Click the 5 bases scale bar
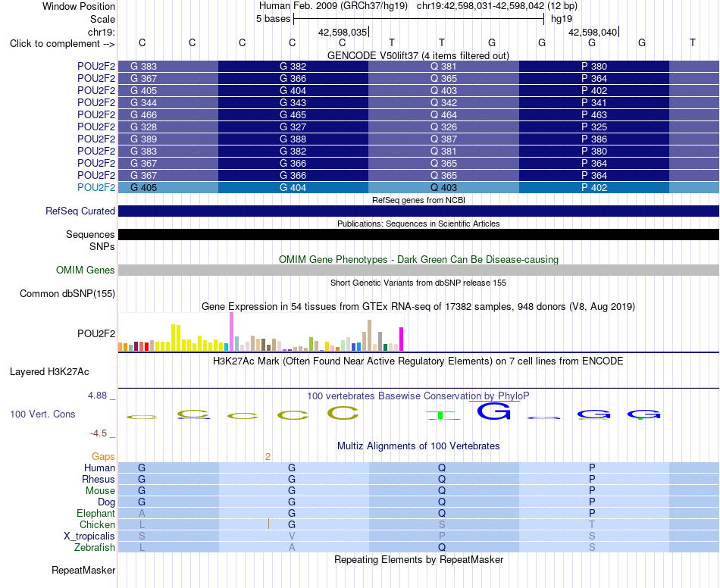 419,19
